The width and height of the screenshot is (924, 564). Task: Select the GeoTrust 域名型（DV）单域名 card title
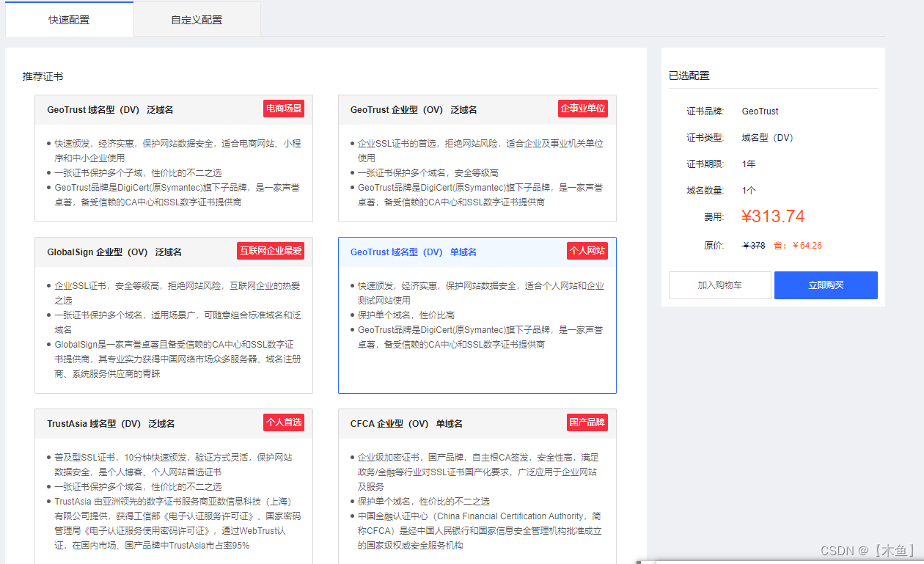coord(414,252)
